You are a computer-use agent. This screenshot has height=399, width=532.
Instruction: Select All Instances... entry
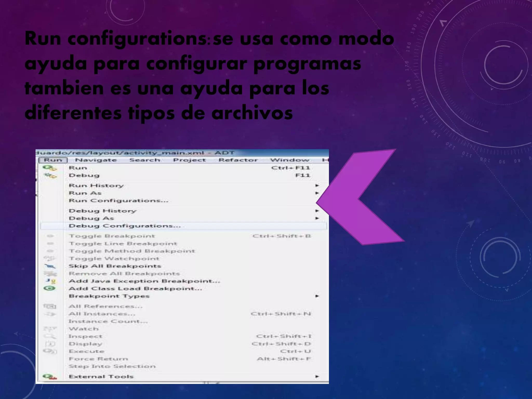[x=183, y=314]
